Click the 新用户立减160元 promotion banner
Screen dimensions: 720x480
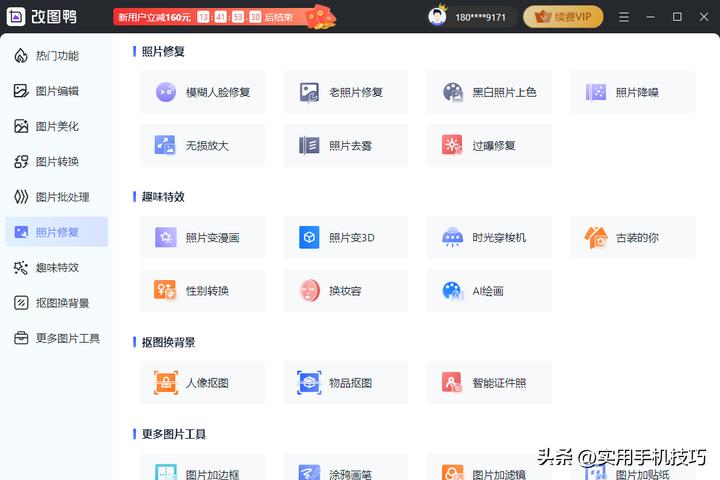point(223,17)
